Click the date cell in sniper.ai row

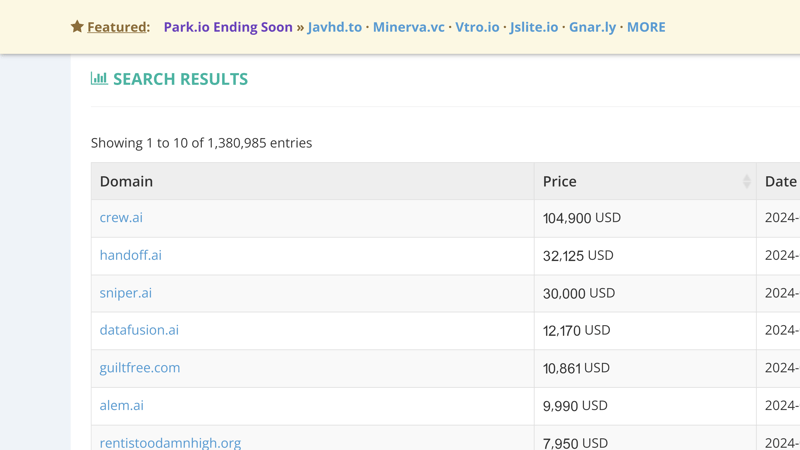[x=779, y=293]
